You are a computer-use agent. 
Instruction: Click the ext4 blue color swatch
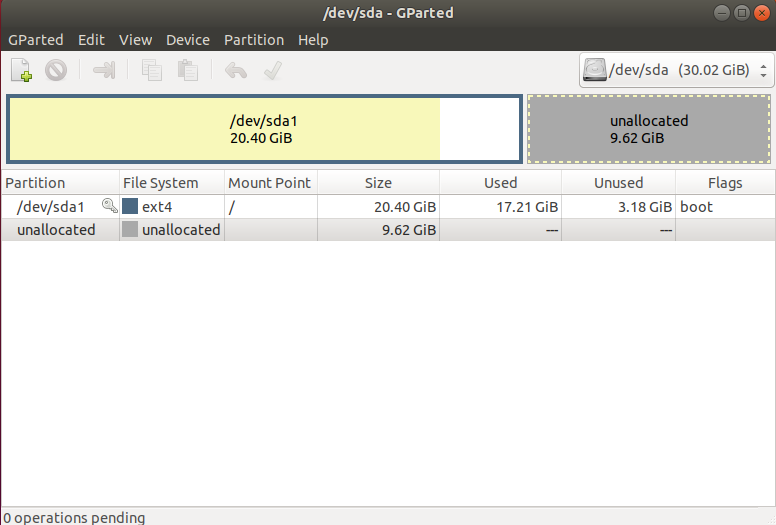point(130,206)
